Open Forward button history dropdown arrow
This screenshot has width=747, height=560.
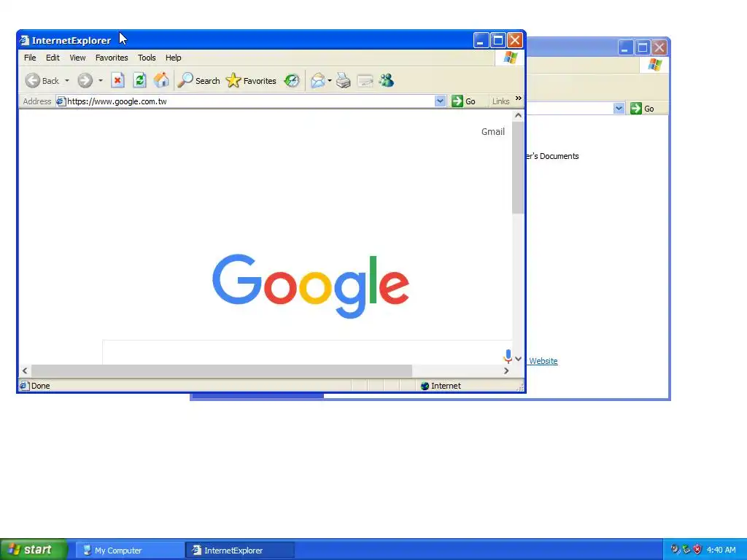tap(101, 80)
